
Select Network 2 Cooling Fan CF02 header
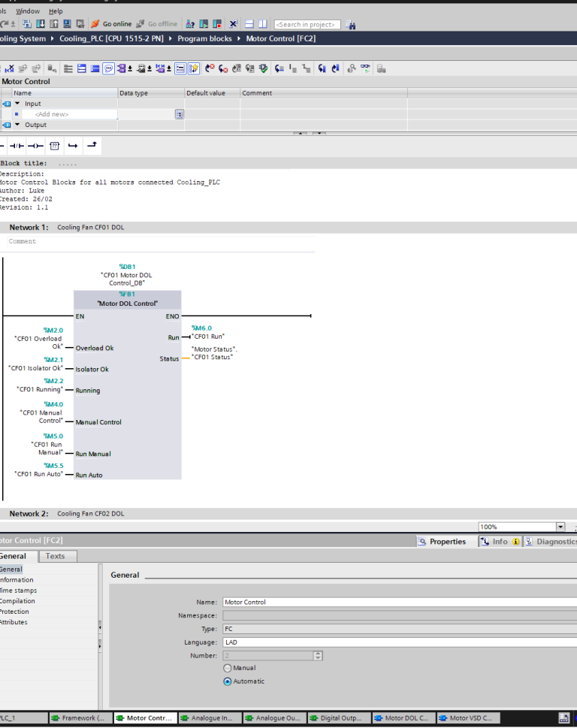coord(288,513)
